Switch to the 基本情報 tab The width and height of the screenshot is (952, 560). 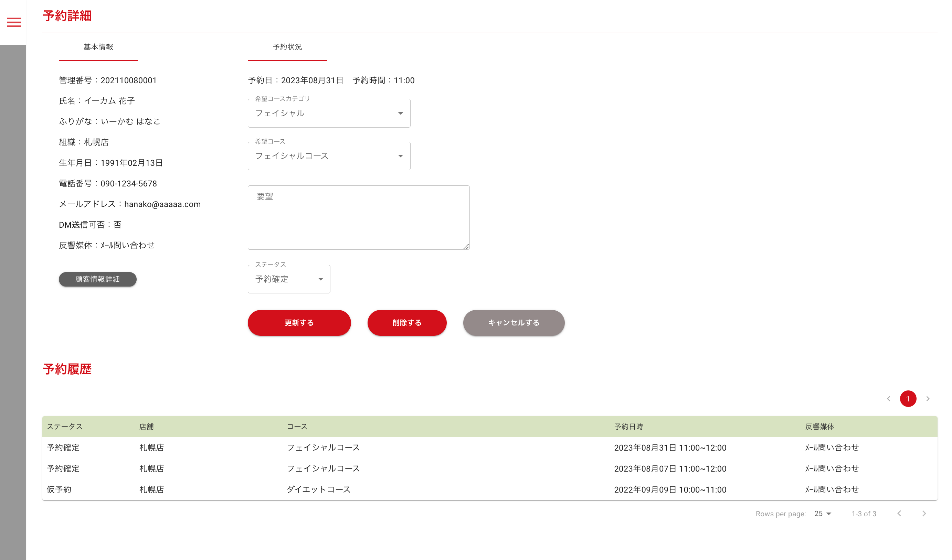[x=98, y=47]
